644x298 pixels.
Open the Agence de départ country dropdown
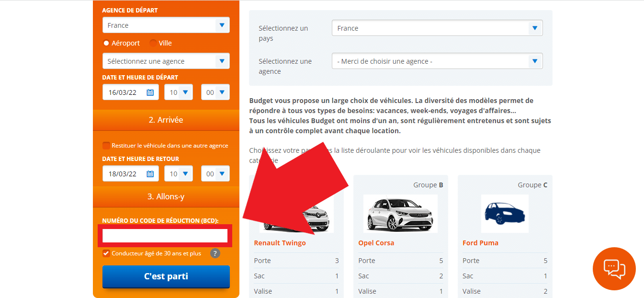pyautogui.click(x=166, y=25)
